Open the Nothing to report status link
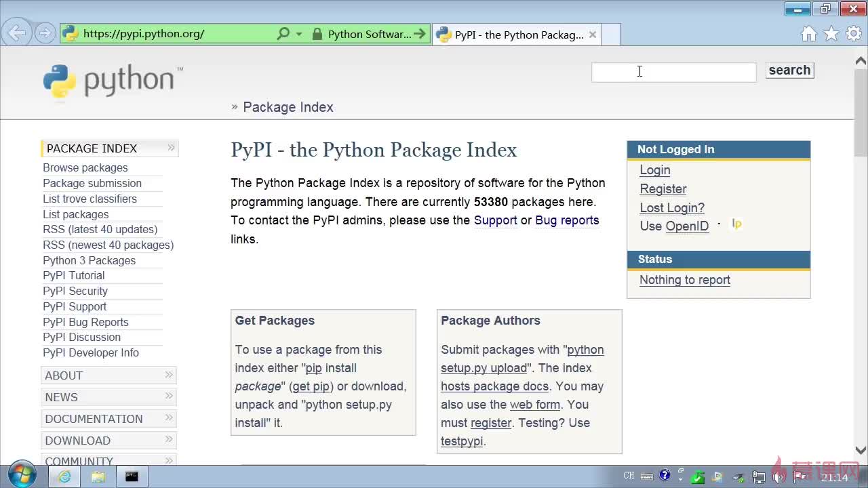The image size is (868, 488). pos(685,280)
